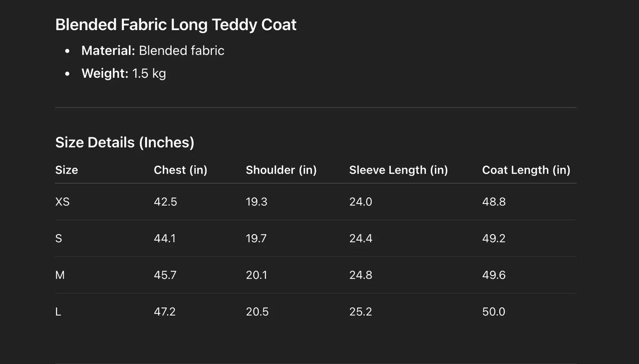Click the L chest value 47.2
The width and height of the screenshot is (639, 364).
[165, 312]
